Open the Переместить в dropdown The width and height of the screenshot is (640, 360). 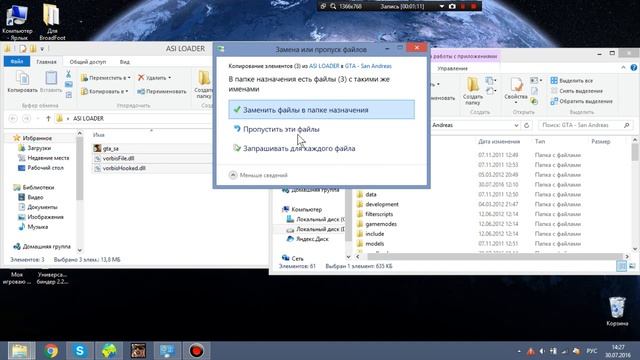click(106, 78)
